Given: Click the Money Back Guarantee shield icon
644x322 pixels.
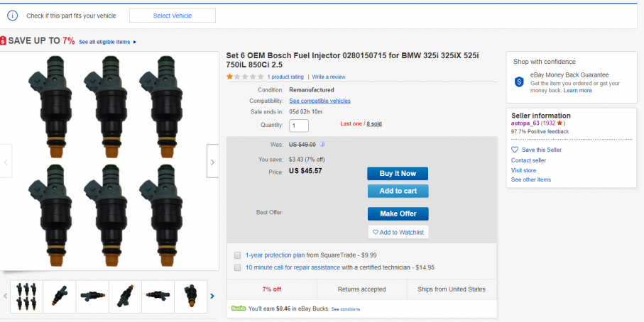Looking at the screenshot, I should pos(519,82).
